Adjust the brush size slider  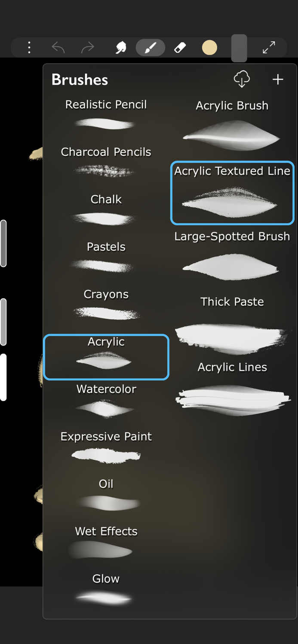[3, 243]
